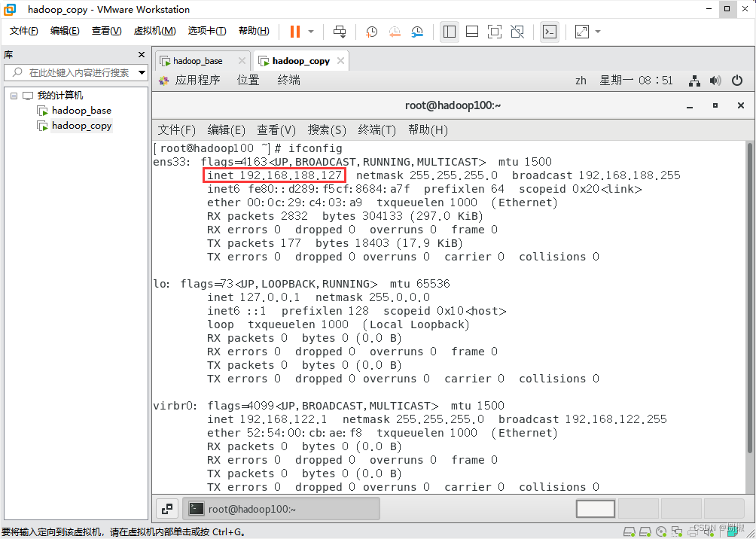Open the stretch display dropdown arrow
Viewport: 756px width, 539px height.
(x=598, y=32)
